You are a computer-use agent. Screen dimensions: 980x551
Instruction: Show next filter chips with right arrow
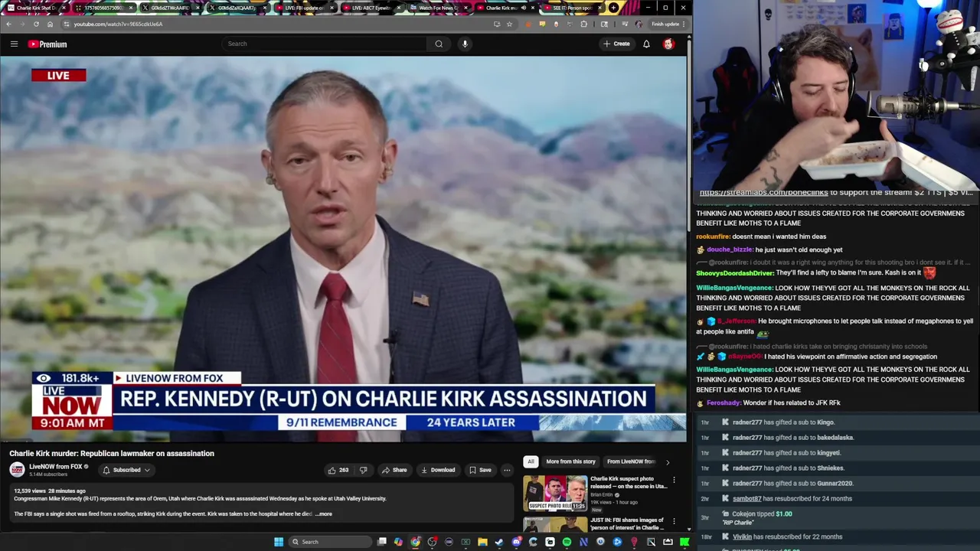[668, 461]
